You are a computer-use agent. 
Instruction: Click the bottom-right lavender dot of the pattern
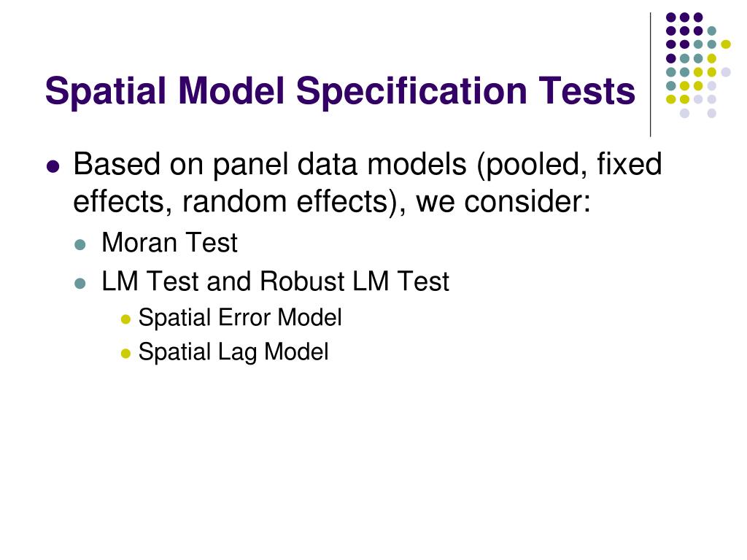(x=712, y=113)
